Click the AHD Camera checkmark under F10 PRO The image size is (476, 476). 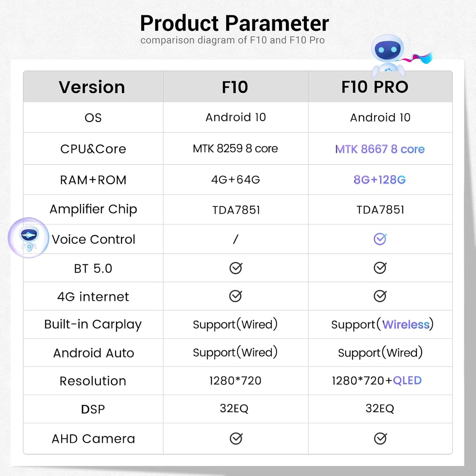tap(380, 438)
